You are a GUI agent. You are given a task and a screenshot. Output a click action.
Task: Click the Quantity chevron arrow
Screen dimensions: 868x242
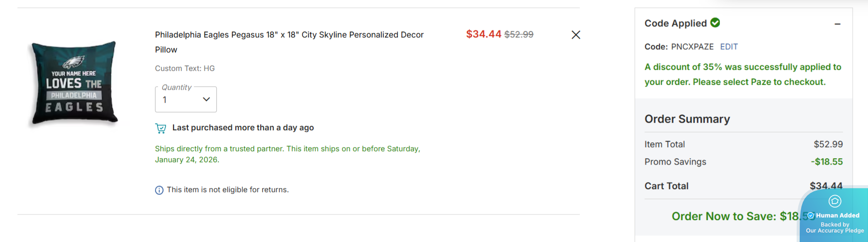coord(206,99)
